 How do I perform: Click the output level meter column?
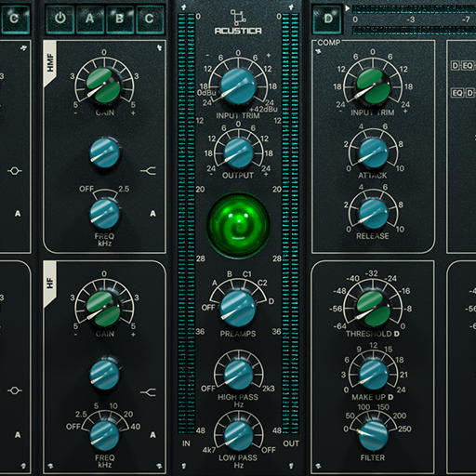coord(290,223)
